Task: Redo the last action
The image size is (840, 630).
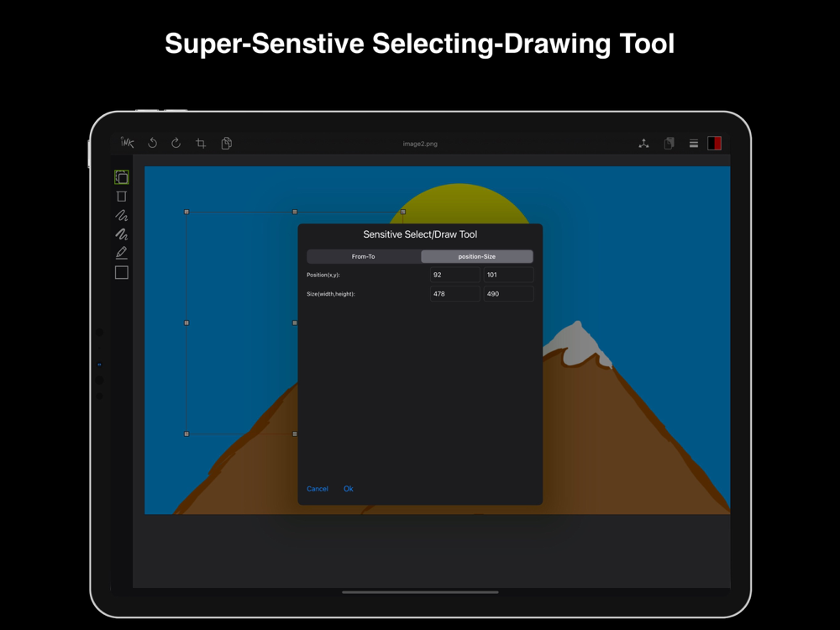Action: (x=176, y=143)
